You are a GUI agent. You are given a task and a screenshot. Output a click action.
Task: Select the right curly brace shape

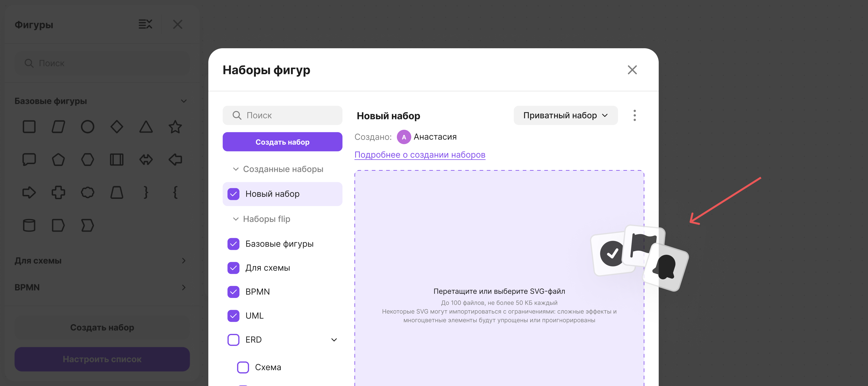[x=146, y=193]
